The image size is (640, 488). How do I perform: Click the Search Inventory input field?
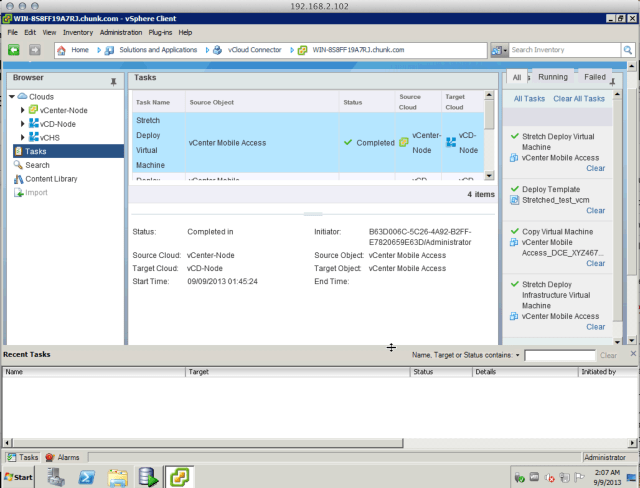click(565, 50)
